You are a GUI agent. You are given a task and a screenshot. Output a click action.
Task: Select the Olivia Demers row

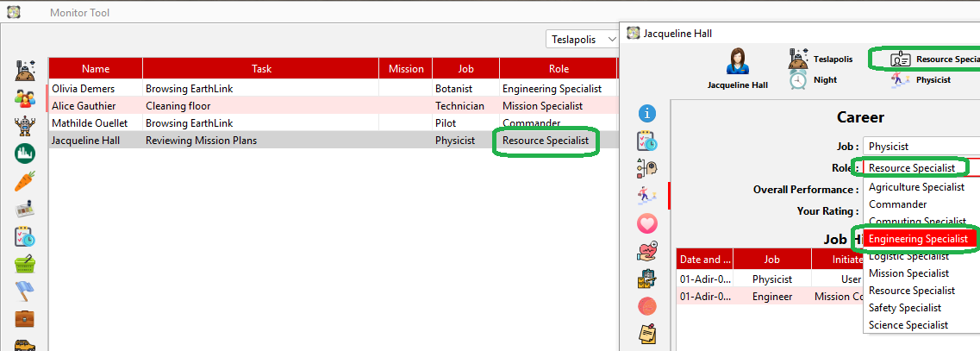tap(333, 89)
